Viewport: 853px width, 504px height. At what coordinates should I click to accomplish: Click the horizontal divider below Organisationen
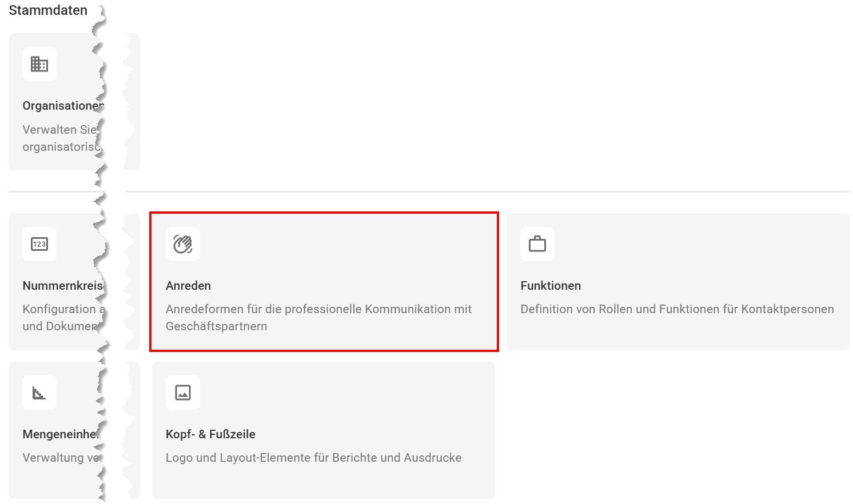[x=486, y=191]
